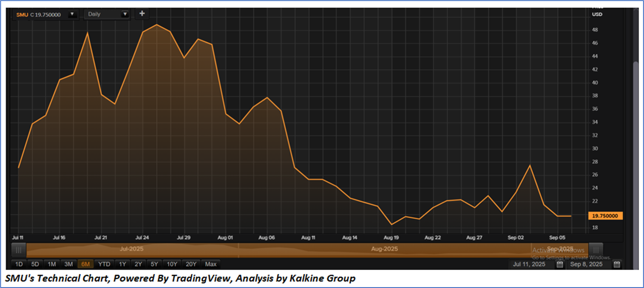This screenshot has height=288, width=644.
Task: Open calendar for the end date
Action: pos(617,265)
